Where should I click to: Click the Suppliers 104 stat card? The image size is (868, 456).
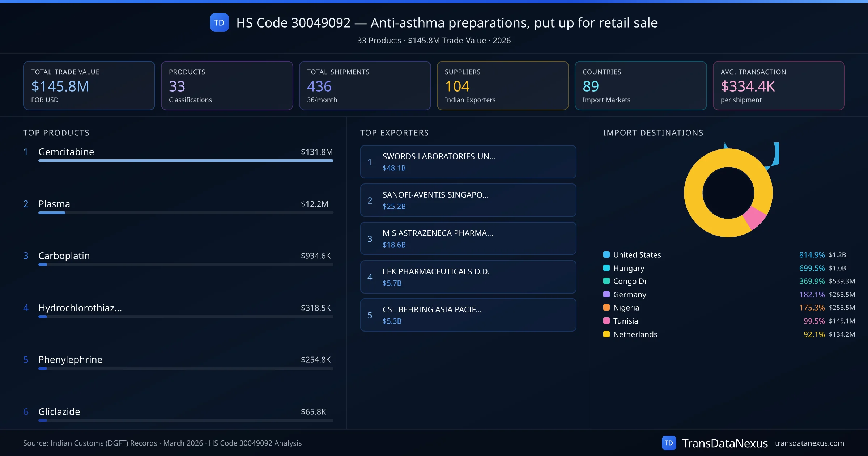pos(502,85)
